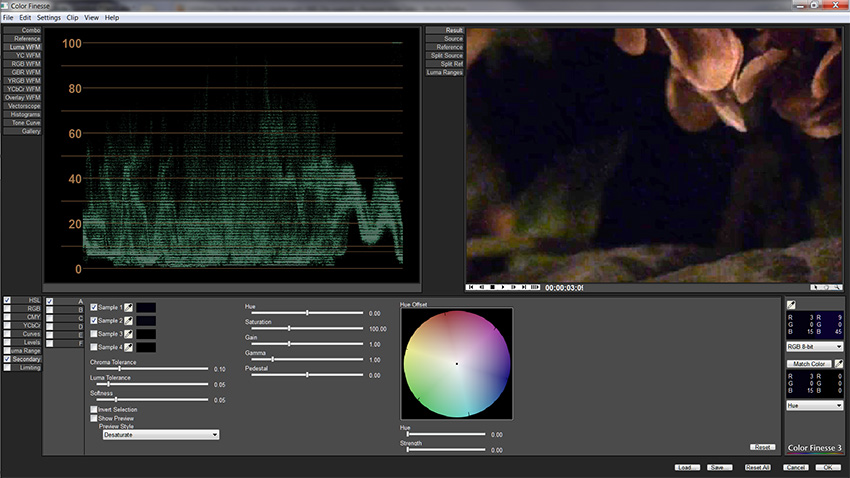Click the color info eyedropper above RGB readout
Viewport: 850px width, 478px height.
tap(793, 304)
